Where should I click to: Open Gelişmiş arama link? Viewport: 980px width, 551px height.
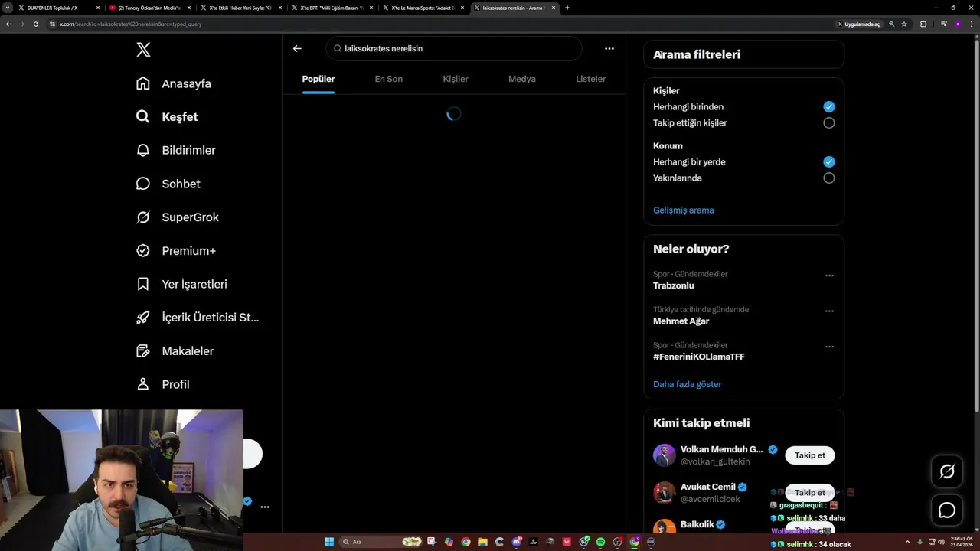[x=683, y=210]
